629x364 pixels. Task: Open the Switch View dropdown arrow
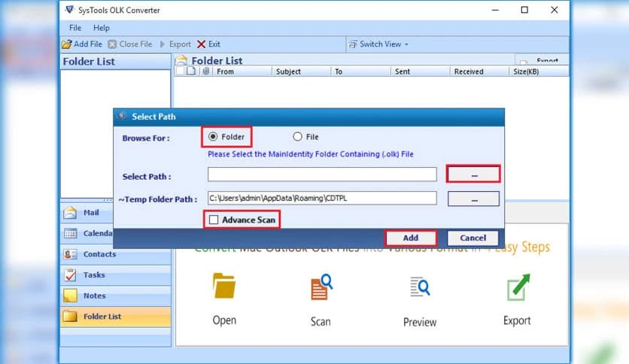click(x=406, y=44)
